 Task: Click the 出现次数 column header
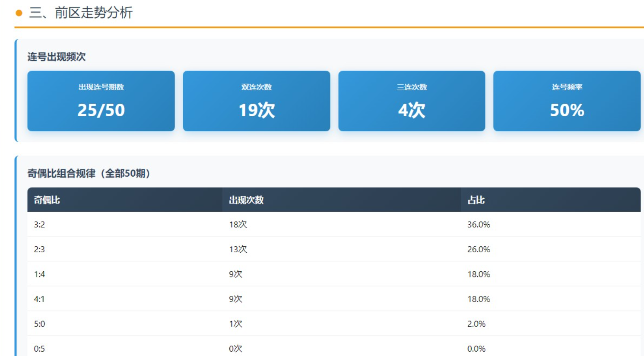coord(246,200)
